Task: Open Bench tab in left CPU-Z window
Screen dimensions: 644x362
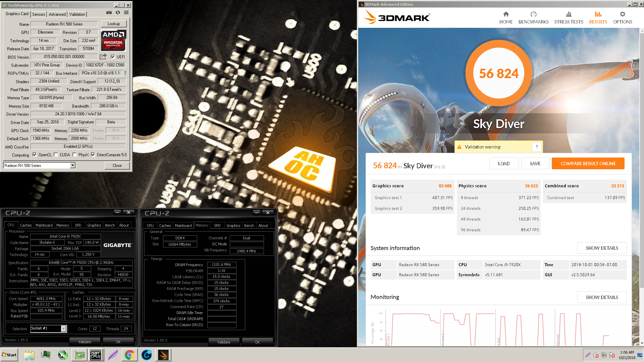Action: 110,225
